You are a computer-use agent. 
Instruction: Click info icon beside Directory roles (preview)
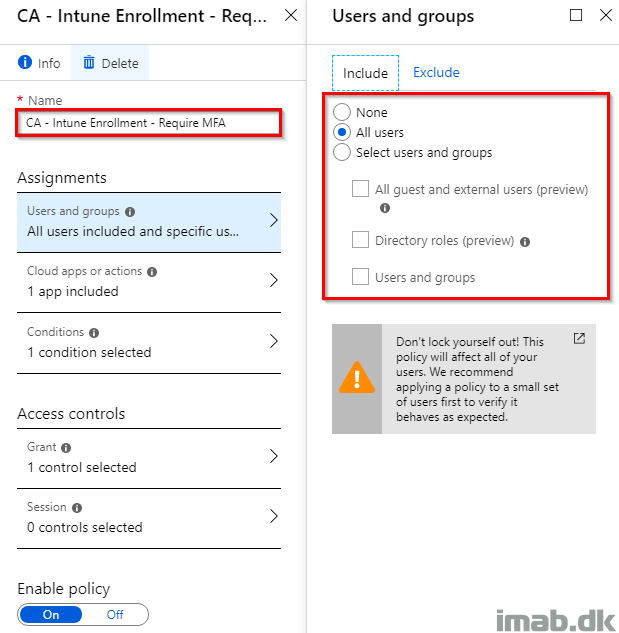tap(525, 242)
